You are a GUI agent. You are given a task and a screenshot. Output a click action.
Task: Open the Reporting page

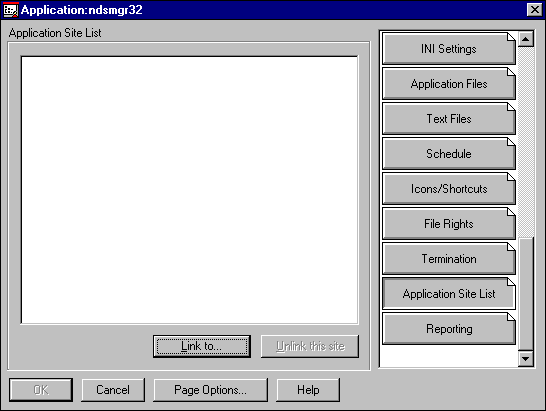449,328
